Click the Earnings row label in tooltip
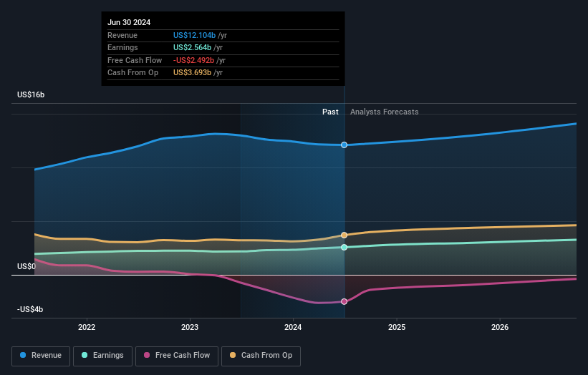The width and height of the screenshot is (588, 375). pos(122,47)
